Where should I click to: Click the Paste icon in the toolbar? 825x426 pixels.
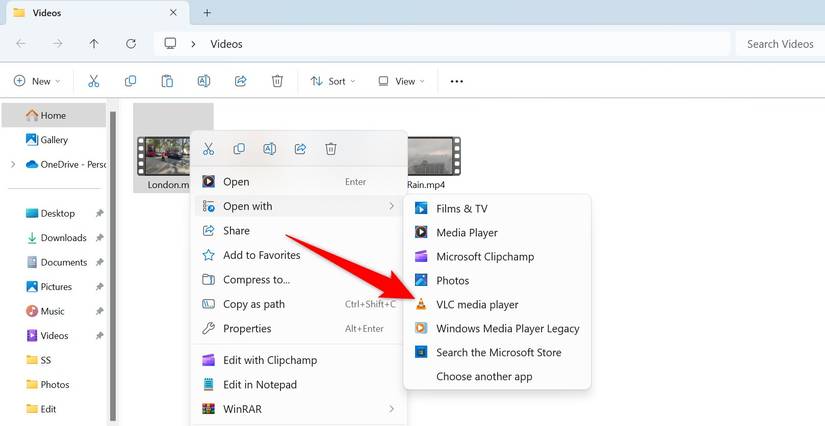pos(167,81)
